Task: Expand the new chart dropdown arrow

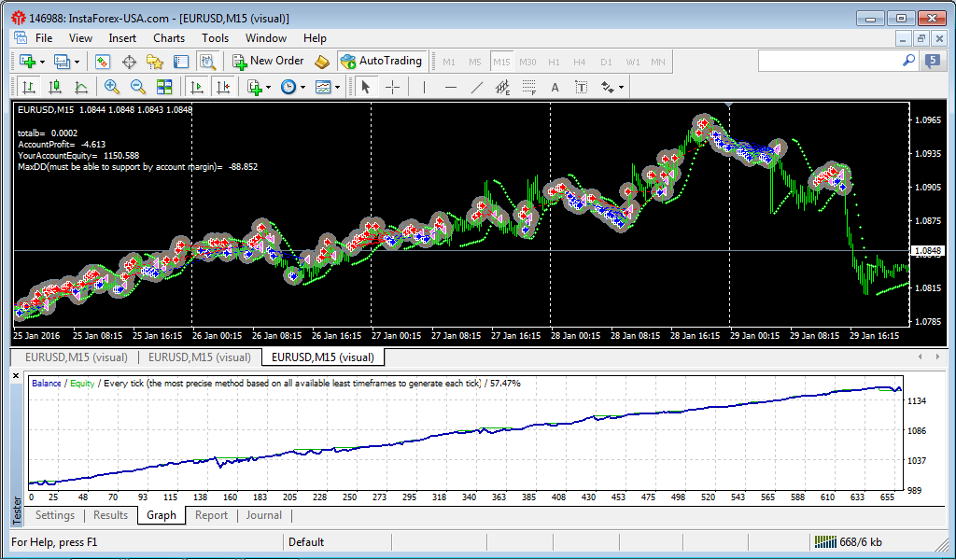Action: point(42,62)
